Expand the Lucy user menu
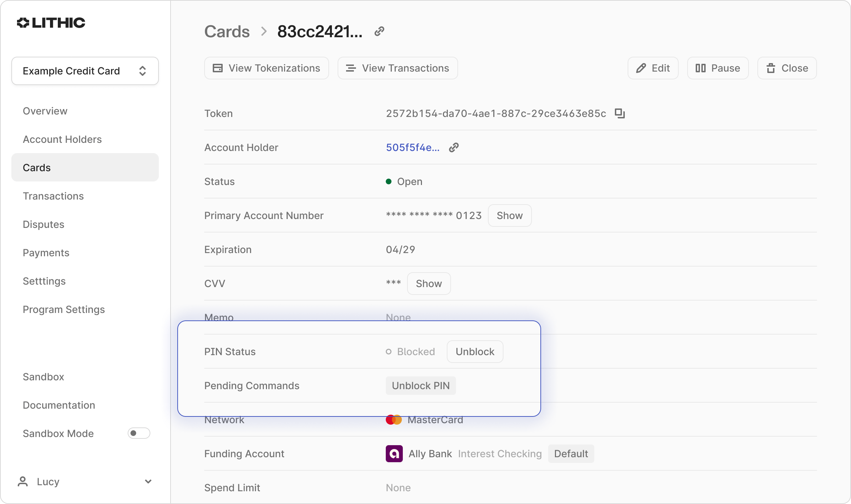 tap(148, 481)
